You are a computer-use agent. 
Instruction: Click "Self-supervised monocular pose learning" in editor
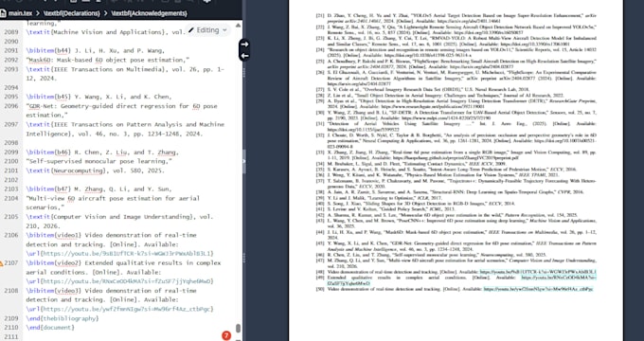(x=99, y=161)
